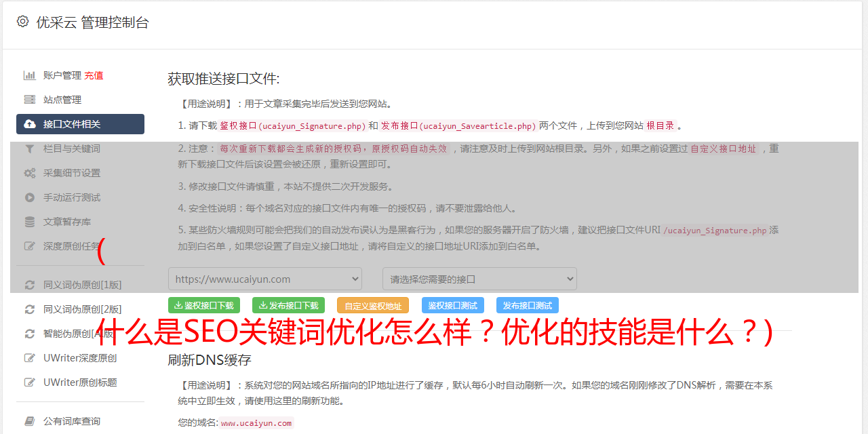Click the green 鉴权接口下载 button
The height and width of the screenshot is (434, 868).
204,305
